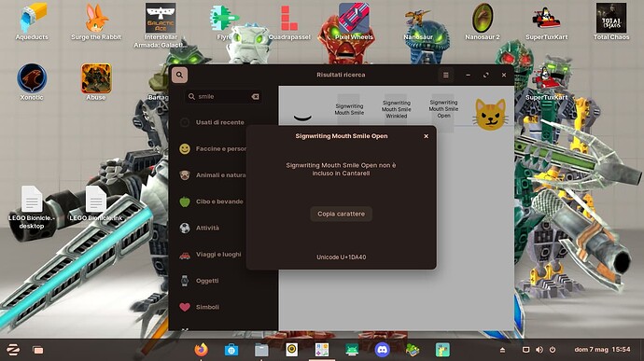The width and height of the screenshot is (644, 361).
Task: Open the hamburger menu in Characters window
Action: (445, 76)
